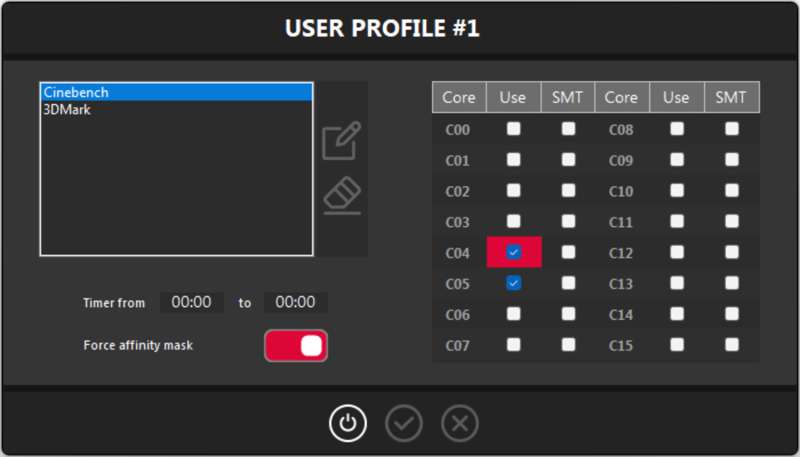The image size is (800, 457).
Task: Enable the C00 Use checkbox
Action: tap(513, 129)
